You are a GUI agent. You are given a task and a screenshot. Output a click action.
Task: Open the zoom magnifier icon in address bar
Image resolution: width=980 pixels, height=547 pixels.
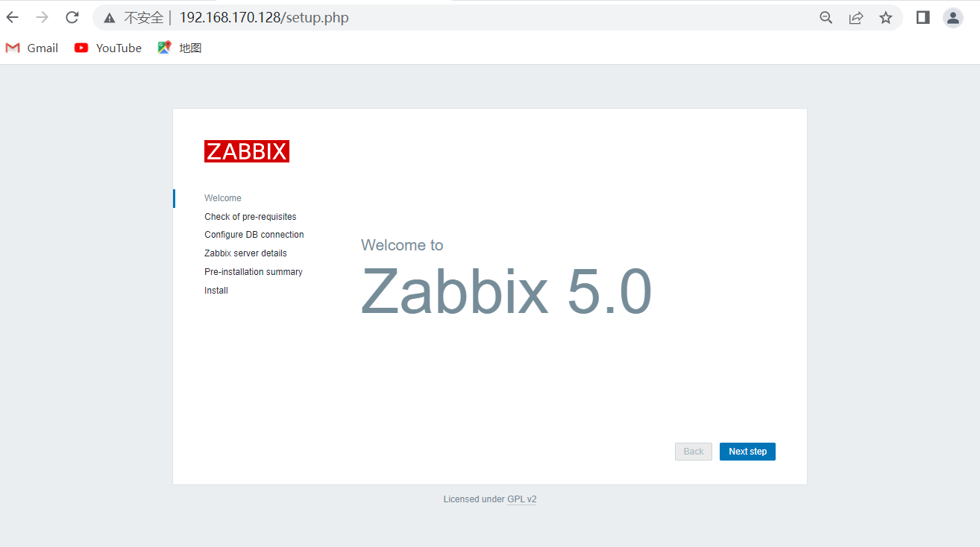click(x=826, y=18)
